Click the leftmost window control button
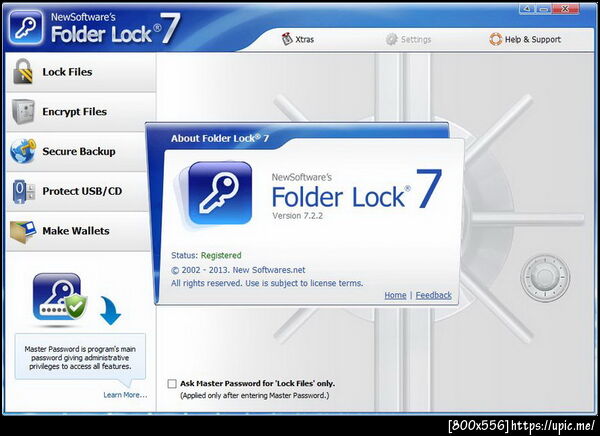 point(527,9)
